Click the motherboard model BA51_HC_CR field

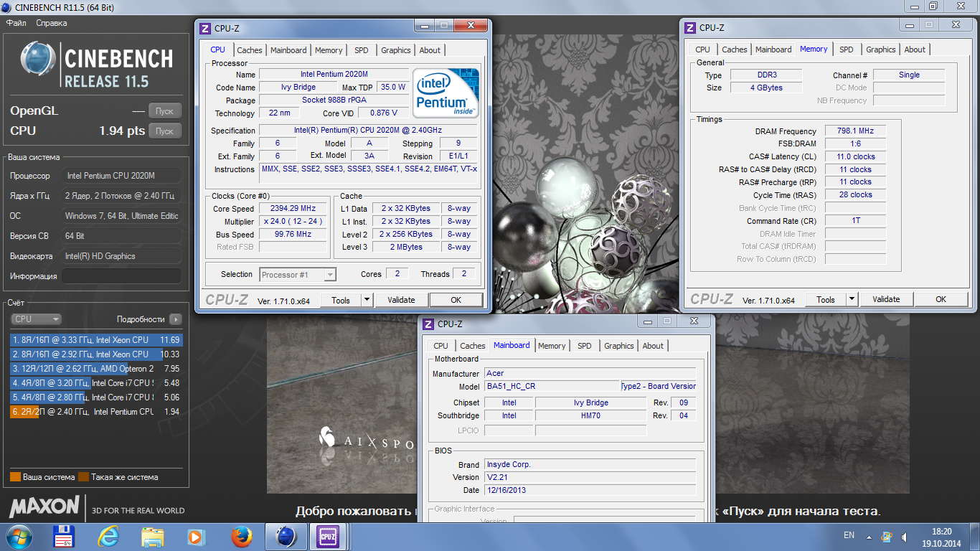pyautogui.click(x=552, y=386)
